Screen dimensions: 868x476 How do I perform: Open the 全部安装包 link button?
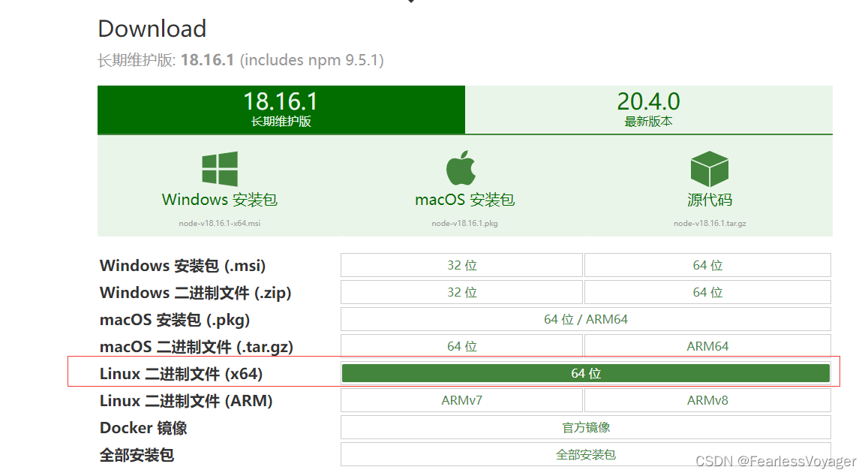pyautogui.click(x=586, y=454)
